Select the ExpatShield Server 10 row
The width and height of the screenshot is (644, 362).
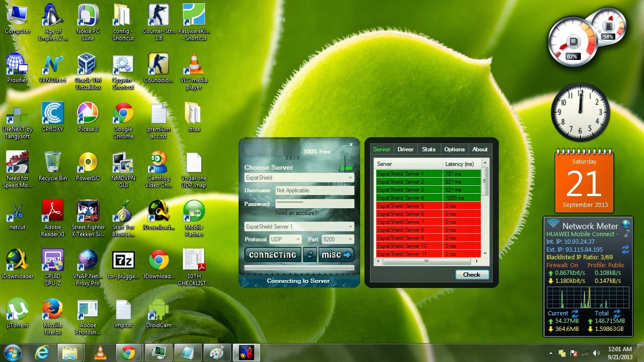tap(428, 246)
